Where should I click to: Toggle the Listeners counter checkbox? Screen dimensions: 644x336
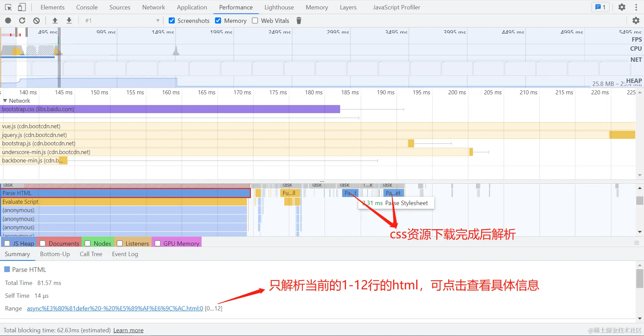click(119, 243)
